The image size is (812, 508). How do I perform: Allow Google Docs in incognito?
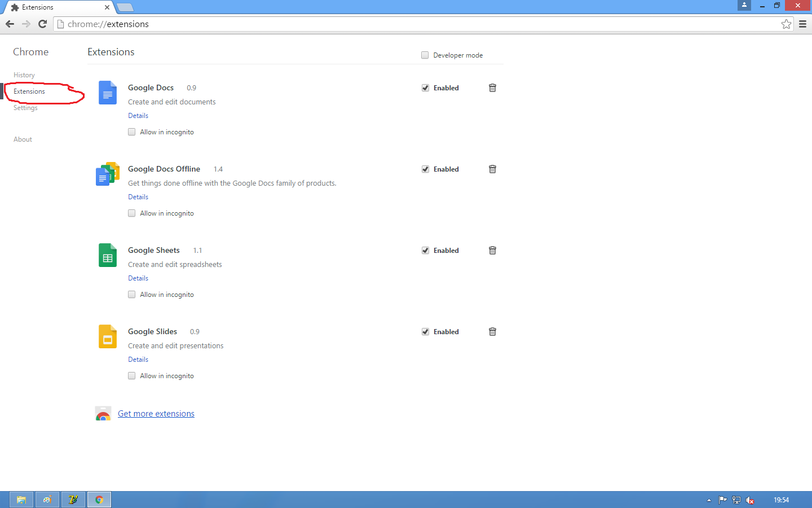click(x=131, y=132)
